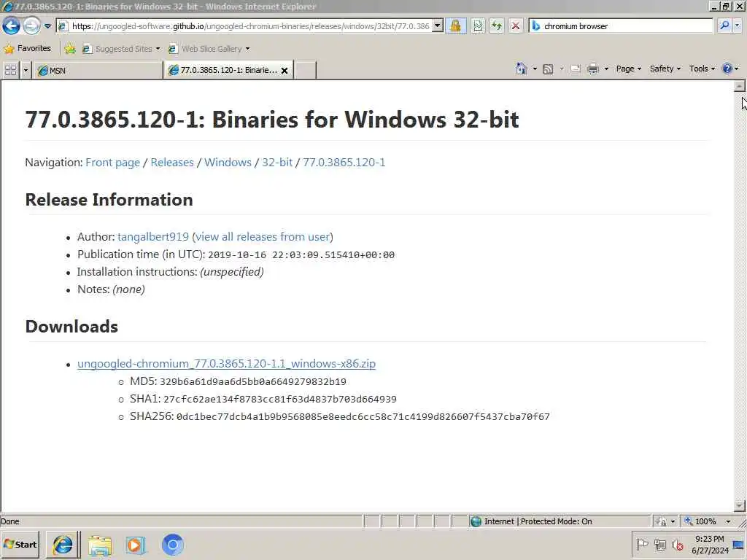This screenshot has width=747, height=560.
Task: Follow the 77.0.3865.120-1 breadcrumb link
Action: coord(344,163)
